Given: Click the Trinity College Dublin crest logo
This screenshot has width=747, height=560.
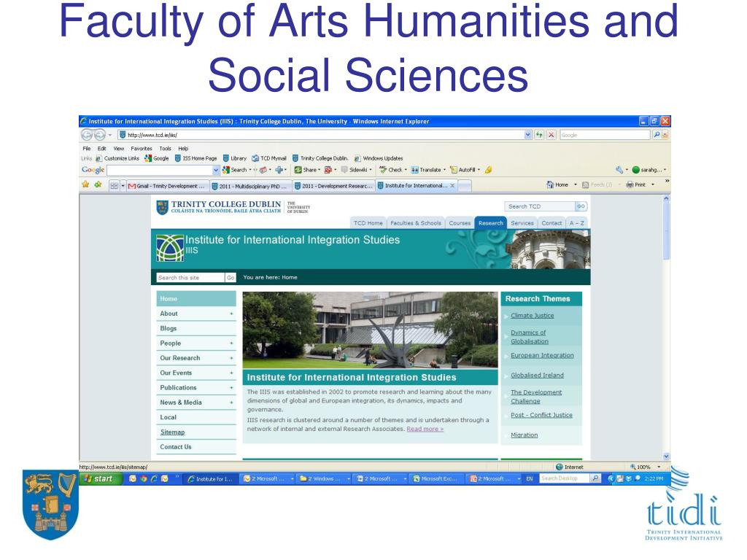Looking at the screenshot, I should (163, 208).
